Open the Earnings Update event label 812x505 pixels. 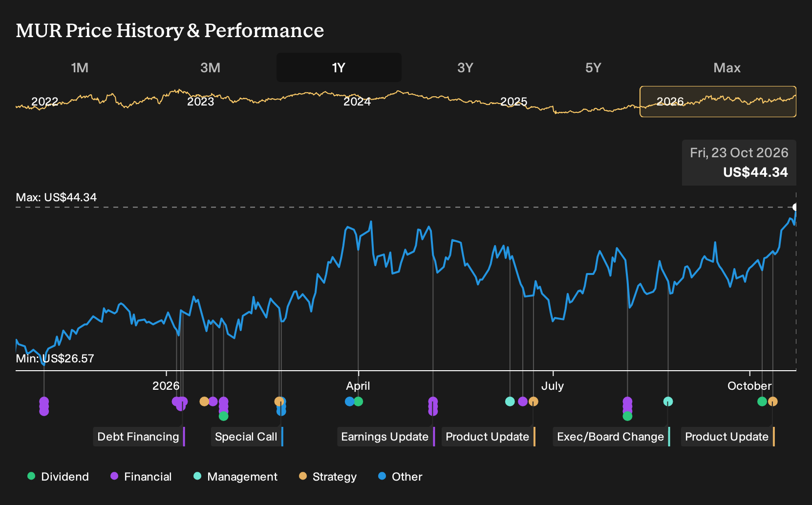pyautogui.click(x=385, y=437)
